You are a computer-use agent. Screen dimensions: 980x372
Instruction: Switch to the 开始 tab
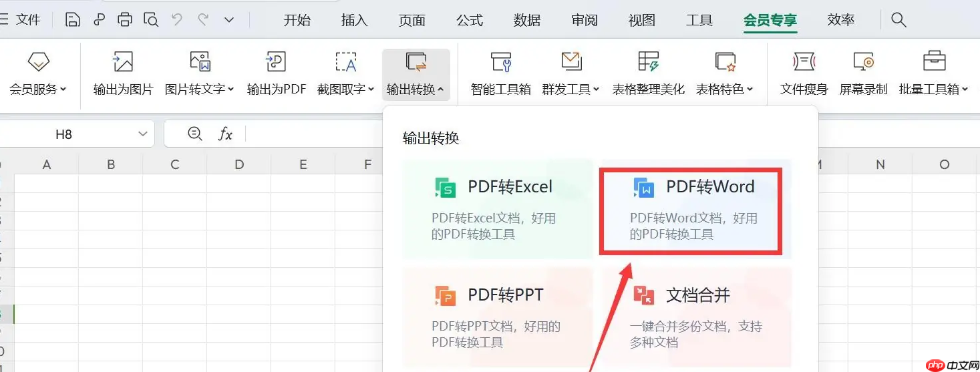[297, 20]
